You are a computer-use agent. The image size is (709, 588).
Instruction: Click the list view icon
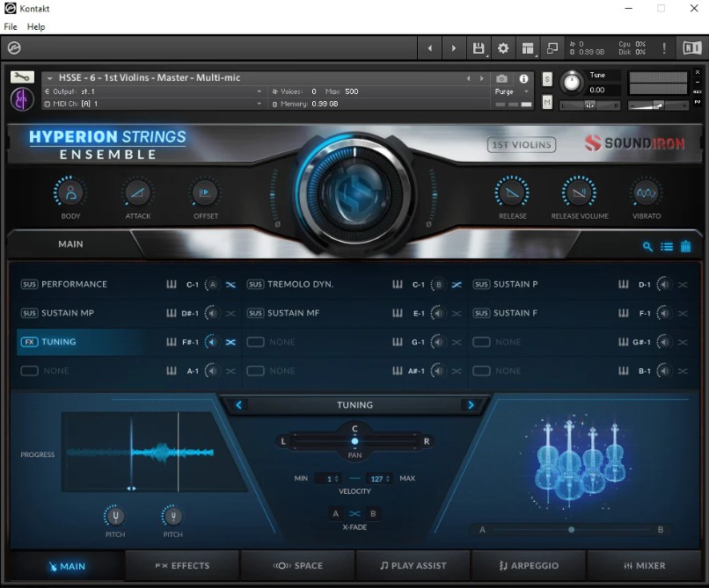click(667, 246)
